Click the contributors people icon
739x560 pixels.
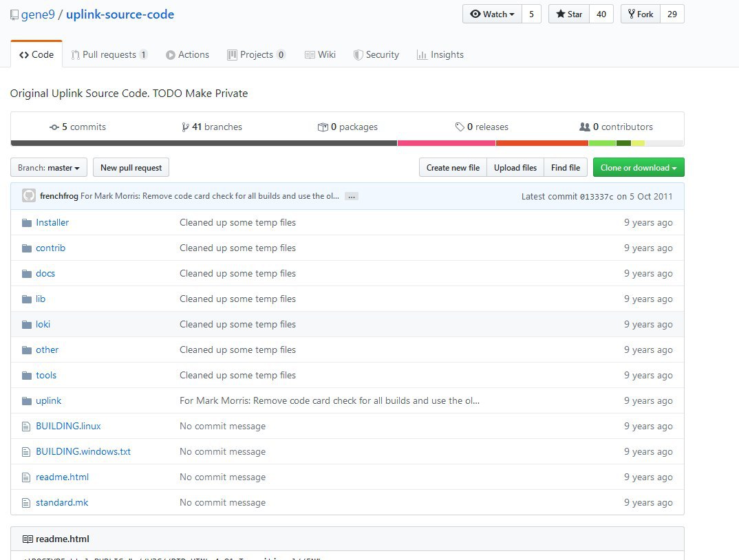point(584,127)
